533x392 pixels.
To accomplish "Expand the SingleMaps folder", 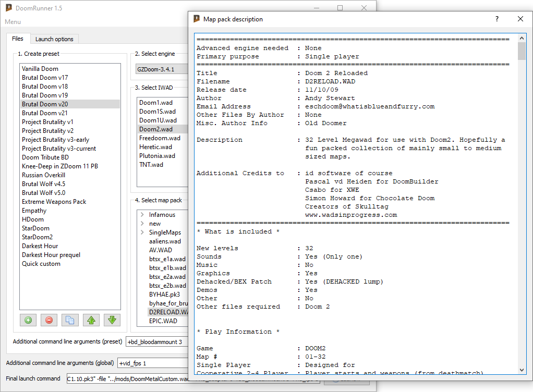I will (x=142, y=232).
